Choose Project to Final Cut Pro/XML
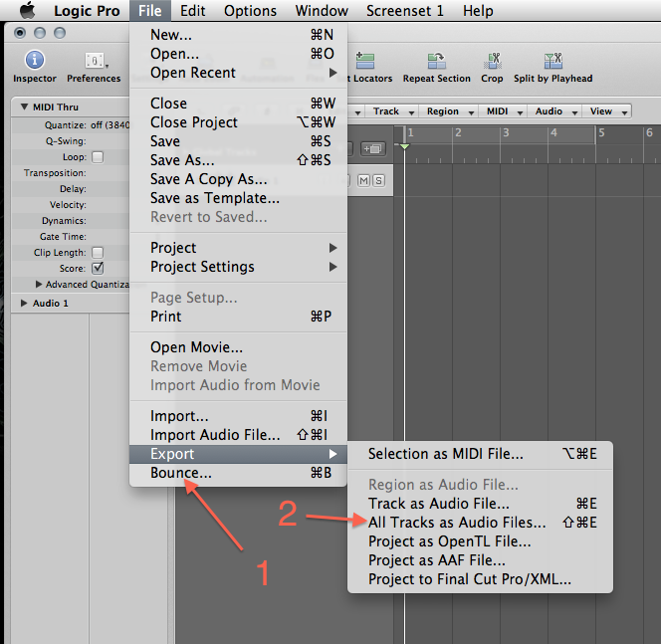661x644 pixels. click(x=480, y=579)
